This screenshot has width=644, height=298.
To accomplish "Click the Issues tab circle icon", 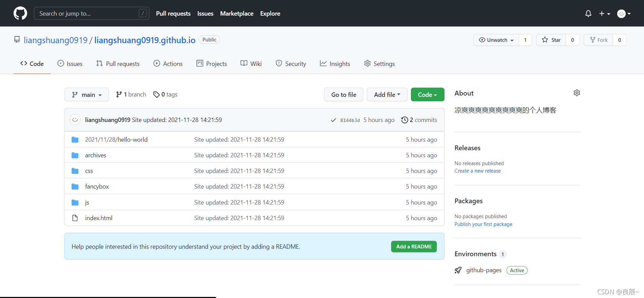I will pos(61,63).
